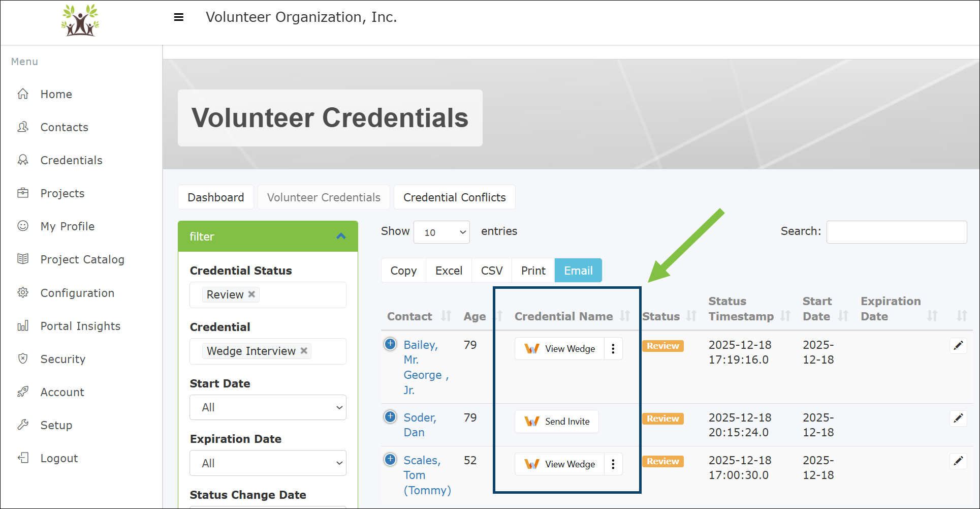
Task: Open contact Soder, Dan
Action: click(x=420, y=425)
